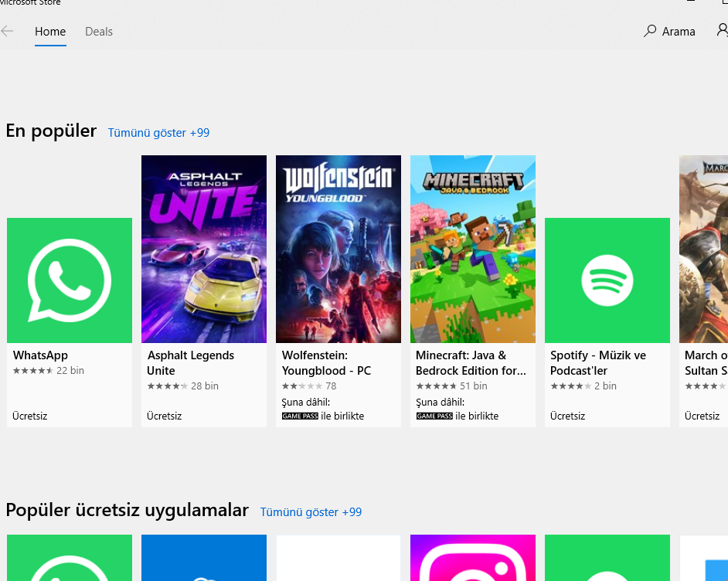Click Wolfenstein's 78 star rating
The width and height of the screenshot is (728, 581).
pos(309,386)
